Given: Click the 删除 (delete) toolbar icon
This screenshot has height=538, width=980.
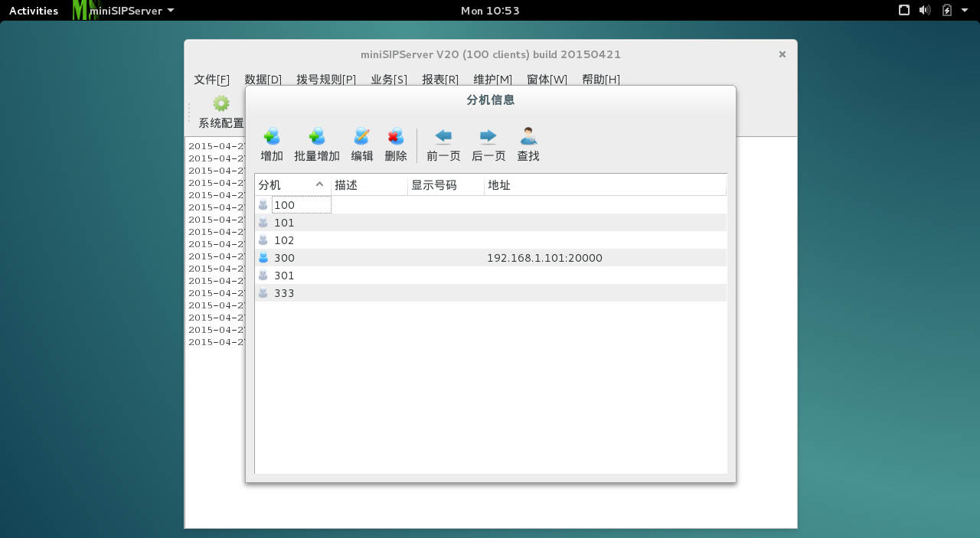Looking at the screenshot, I should (396, 137).
